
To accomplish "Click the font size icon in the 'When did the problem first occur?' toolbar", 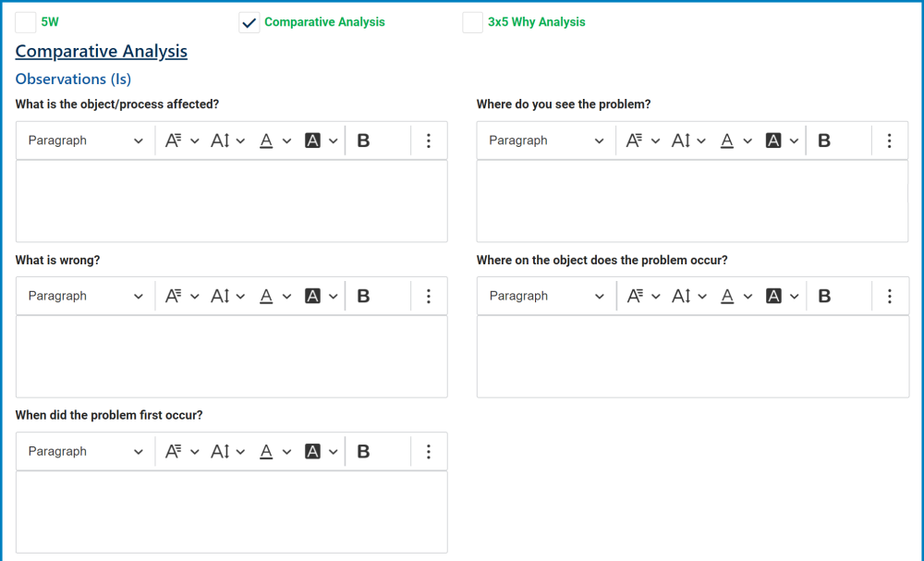I will 221,451.
